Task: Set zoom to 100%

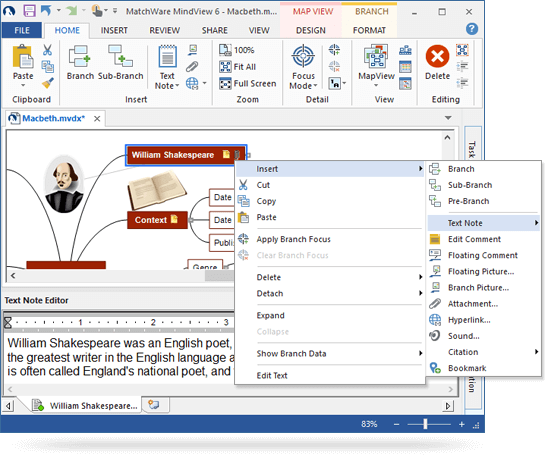Action: pos(237,50)
